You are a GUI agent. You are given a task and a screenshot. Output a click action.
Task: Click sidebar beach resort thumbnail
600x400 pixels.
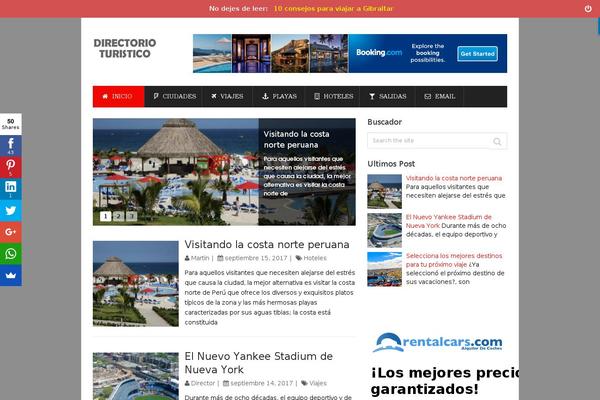(385, 191)
